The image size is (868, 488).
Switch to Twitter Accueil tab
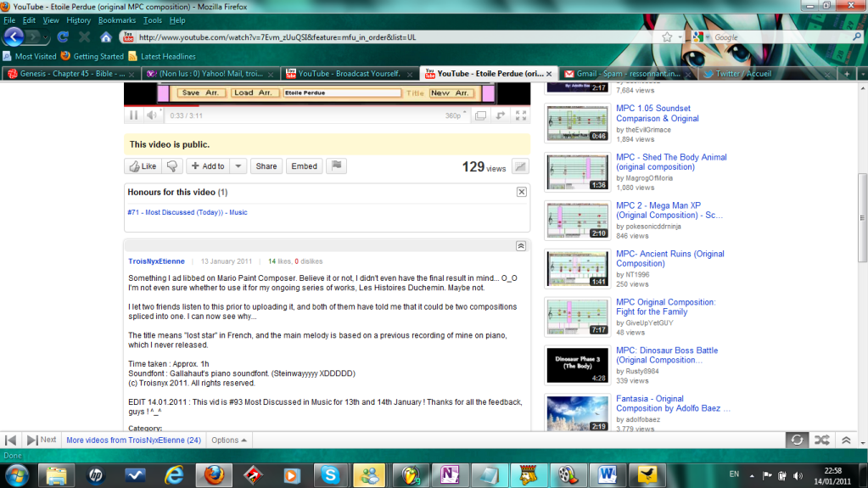coord(767,74)
